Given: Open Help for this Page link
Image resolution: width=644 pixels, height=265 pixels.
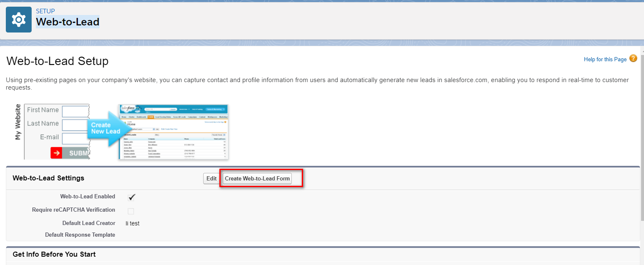Looking at the screenshot, I should (x=605, y=59).
